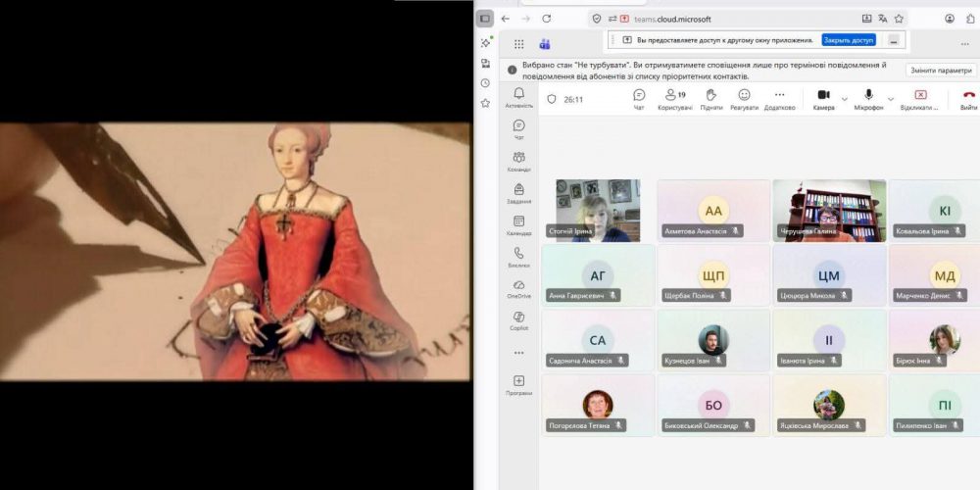Show participants list (Користувачі 19)
980x490 pixels.
(675, 99)
